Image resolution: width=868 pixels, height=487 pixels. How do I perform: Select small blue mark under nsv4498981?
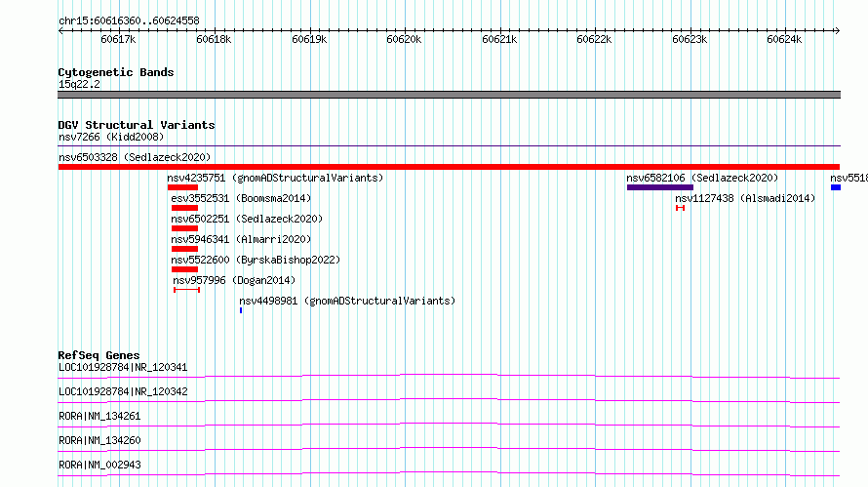(241, 310)
